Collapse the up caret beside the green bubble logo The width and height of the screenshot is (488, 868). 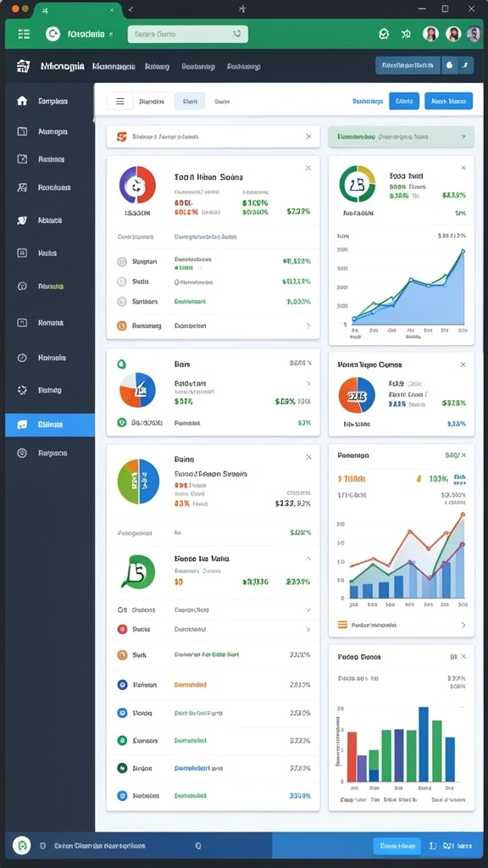coord(308,559)
